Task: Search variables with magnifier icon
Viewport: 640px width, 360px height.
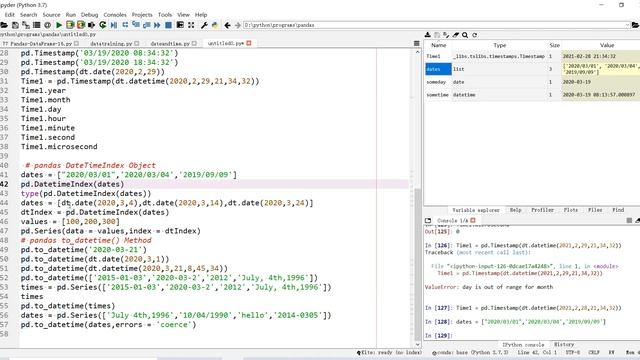Action: coord(465,35)
